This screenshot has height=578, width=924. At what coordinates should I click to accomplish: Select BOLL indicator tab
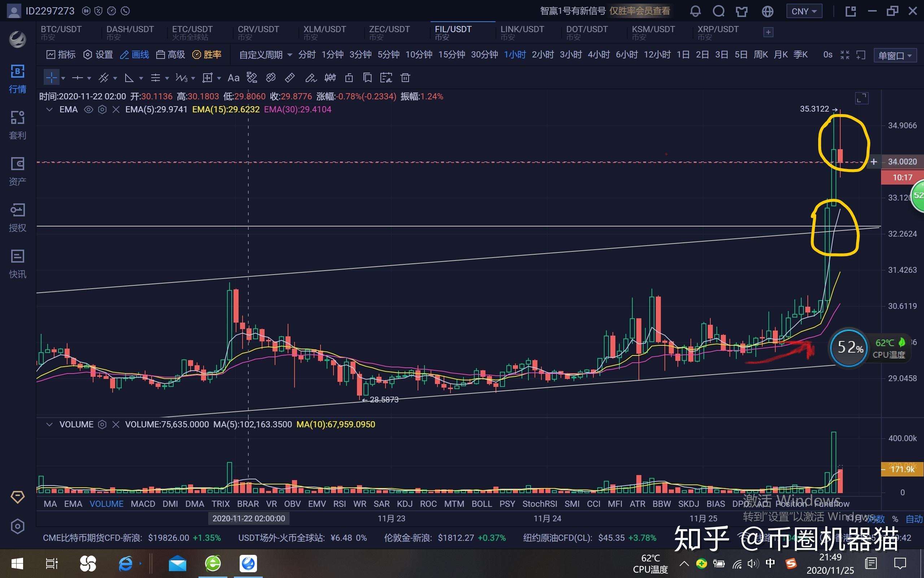tap(481, 504)
